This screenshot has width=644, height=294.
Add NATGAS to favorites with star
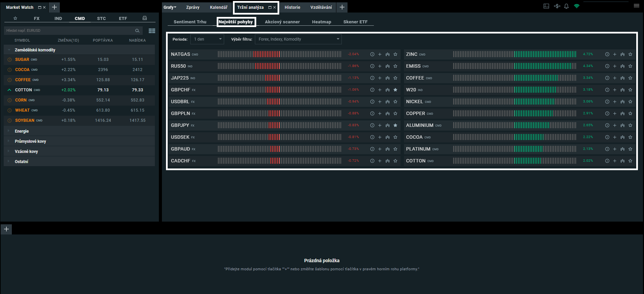point(395,54)
